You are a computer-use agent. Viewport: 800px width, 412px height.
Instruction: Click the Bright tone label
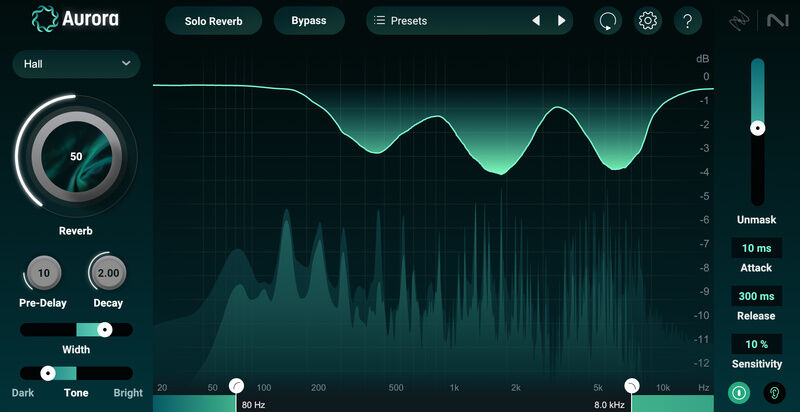(128, 393)
